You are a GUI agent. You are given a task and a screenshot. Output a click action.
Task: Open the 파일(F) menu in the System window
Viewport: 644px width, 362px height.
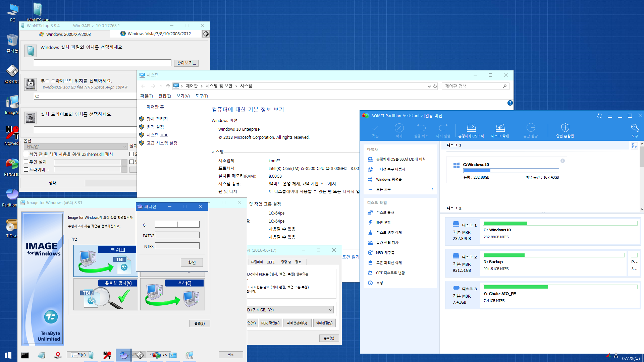pos(146,96)
